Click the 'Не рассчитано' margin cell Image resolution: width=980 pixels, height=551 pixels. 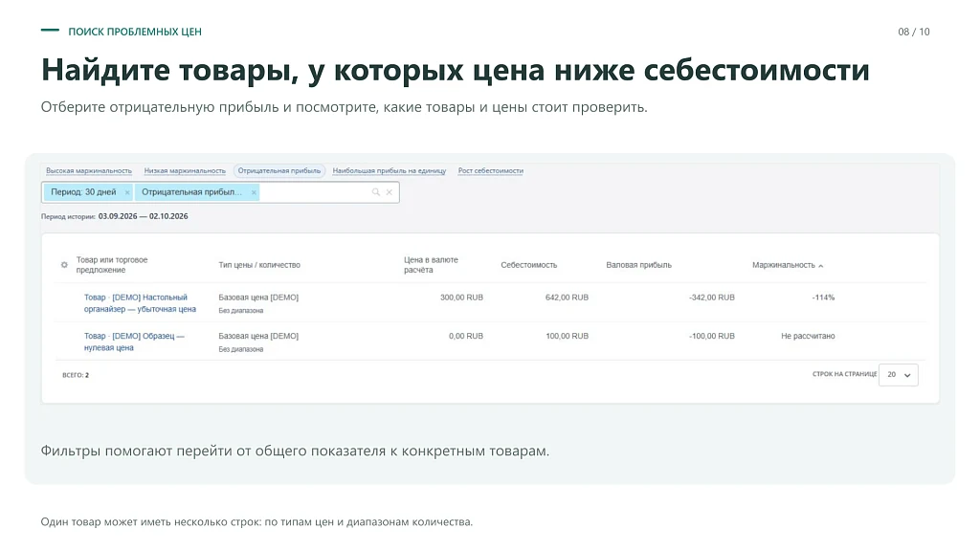tap(808, 336)
